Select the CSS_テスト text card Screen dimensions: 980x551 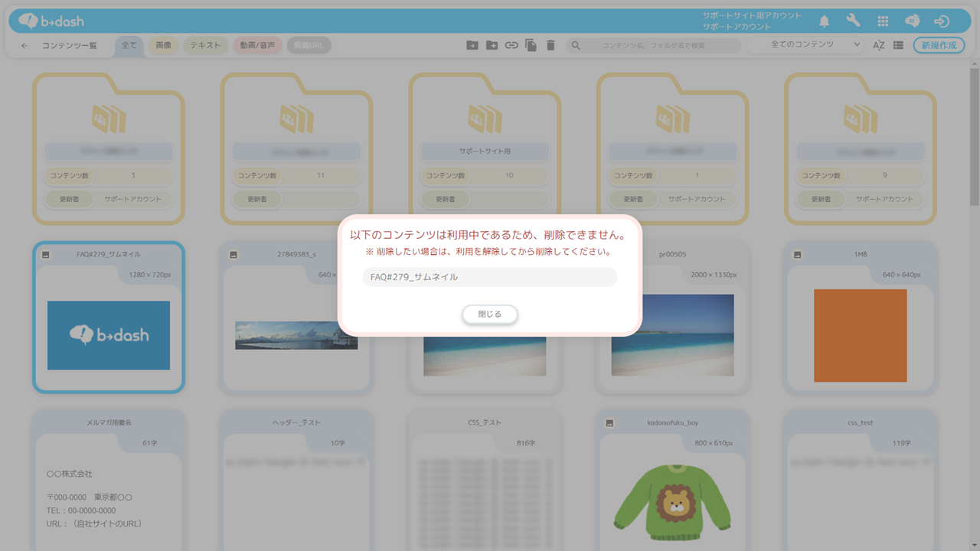(485, 481)
